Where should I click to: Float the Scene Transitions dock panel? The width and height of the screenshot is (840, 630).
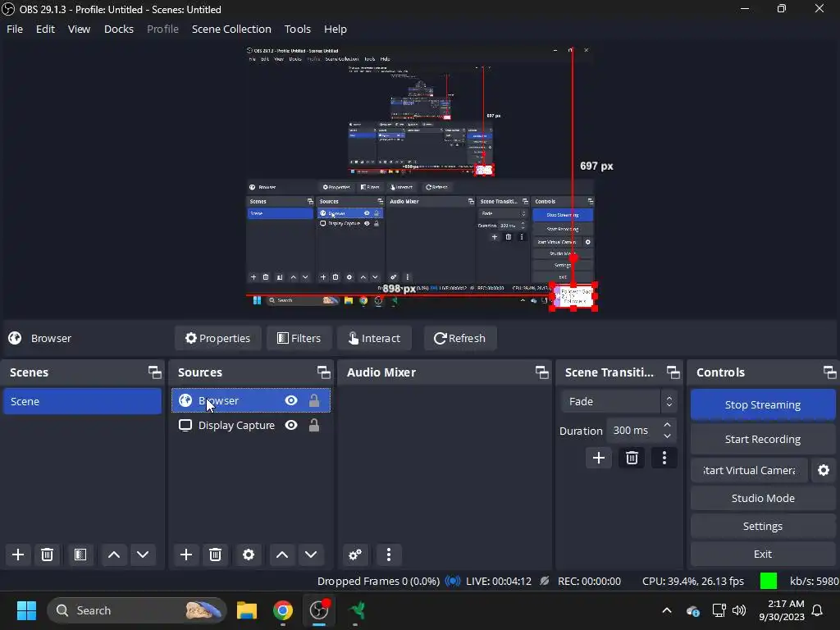pos(673,372)
